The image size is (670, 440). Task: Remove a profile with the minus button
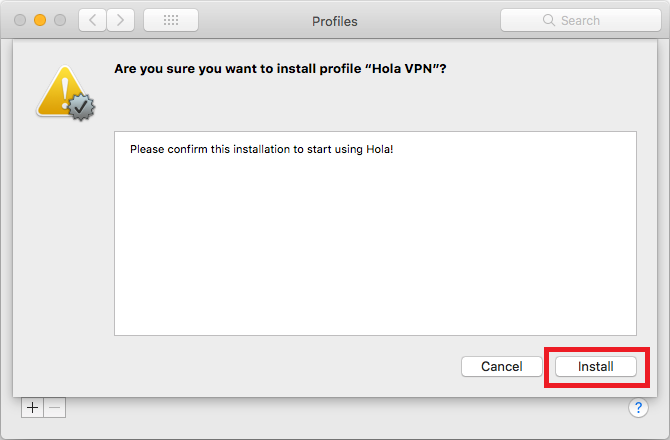(55, 407)
